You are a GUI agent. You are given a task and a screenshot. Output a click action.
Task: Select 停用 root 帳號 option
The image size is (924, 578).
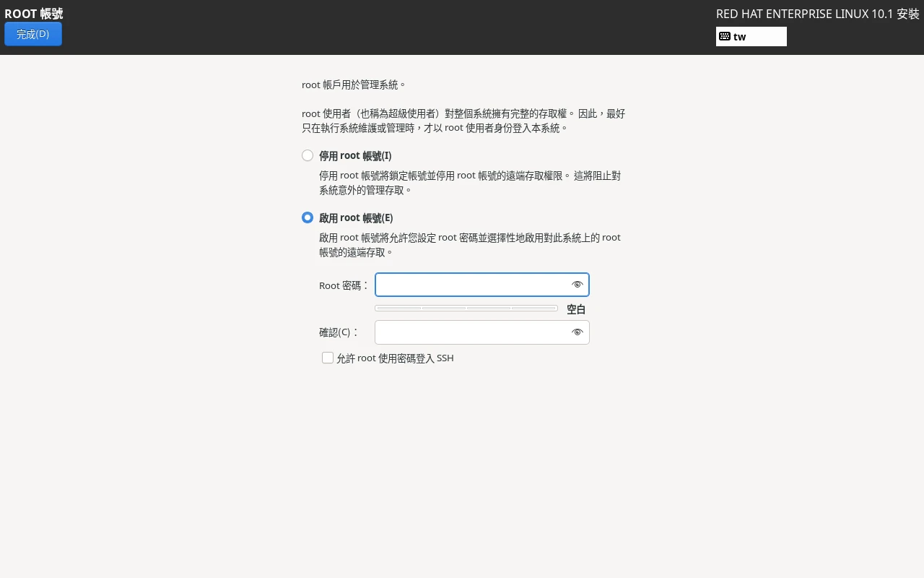coord(308,155)
